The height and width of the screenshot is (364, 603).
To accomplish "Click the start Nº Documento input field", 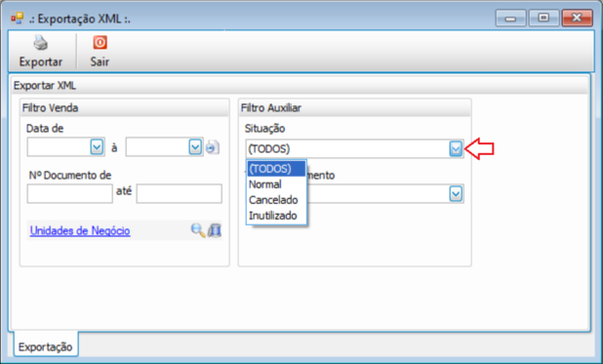I will 69,193.
